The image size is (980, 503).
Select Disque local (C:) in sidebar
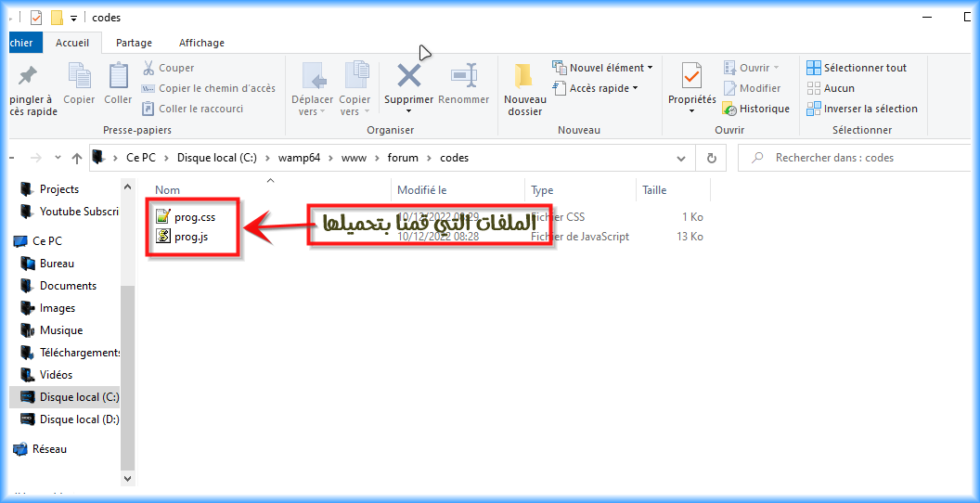click(64, 397)
